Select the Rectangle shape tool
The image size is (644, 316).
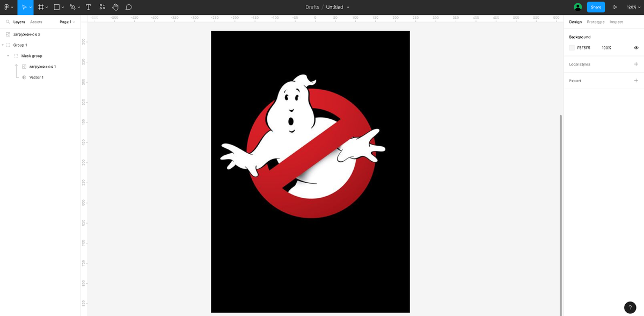(56, 7)
